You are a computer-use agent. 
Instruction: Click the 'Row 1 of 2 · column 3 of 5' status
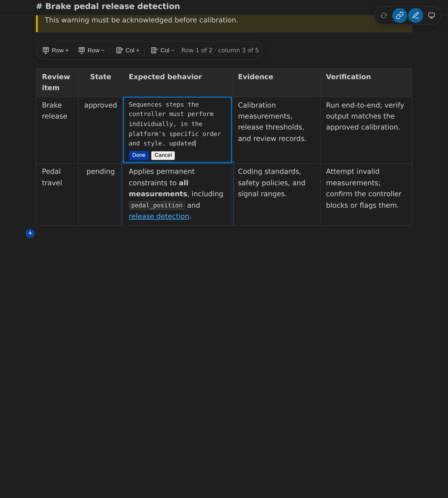(x=220, y=50)
